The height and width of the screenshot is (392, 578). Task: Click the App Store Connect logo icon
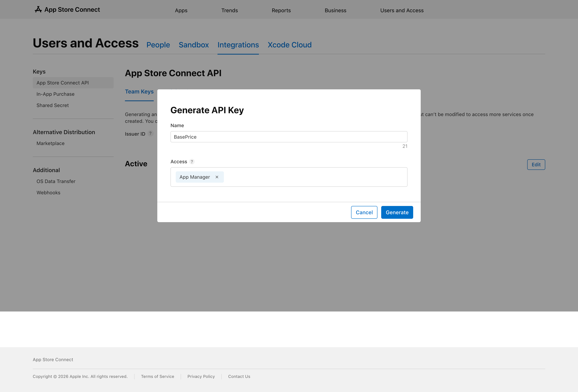click(38, 9)
